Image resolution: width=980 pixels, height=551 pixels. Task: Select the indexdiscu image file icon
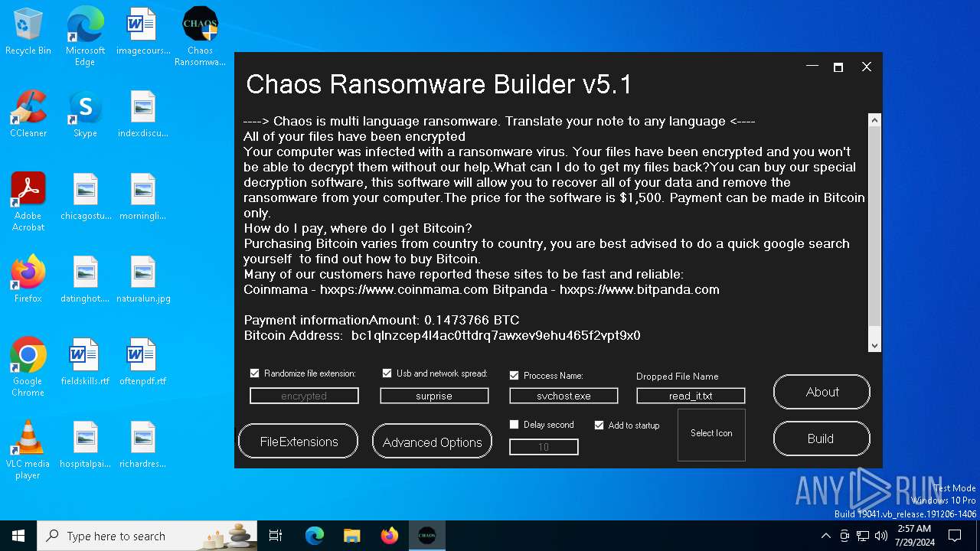coord(142,114)
